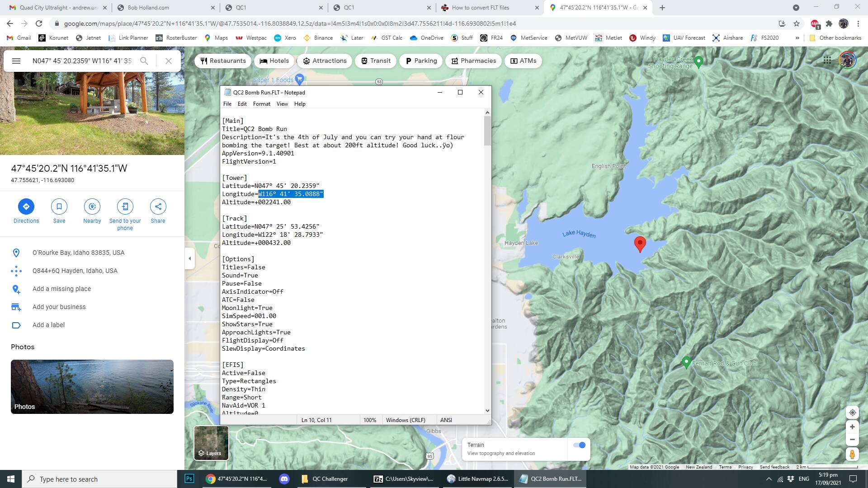868x488 pixels.
Task: Click Add a label
Action: [92, 325]
